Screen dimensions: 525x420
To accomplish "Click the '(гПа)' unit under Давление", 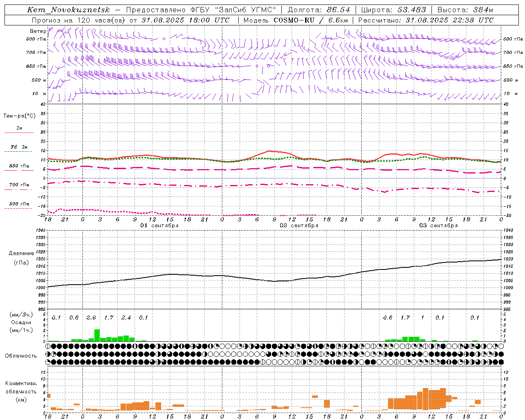I will (21, 263).
